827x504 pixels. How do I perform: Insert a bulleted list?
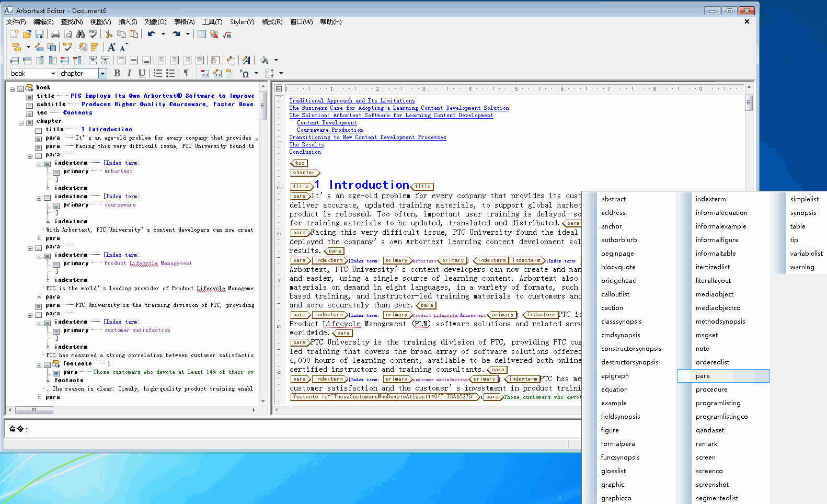pyautogui.click(x=170, y=73)
